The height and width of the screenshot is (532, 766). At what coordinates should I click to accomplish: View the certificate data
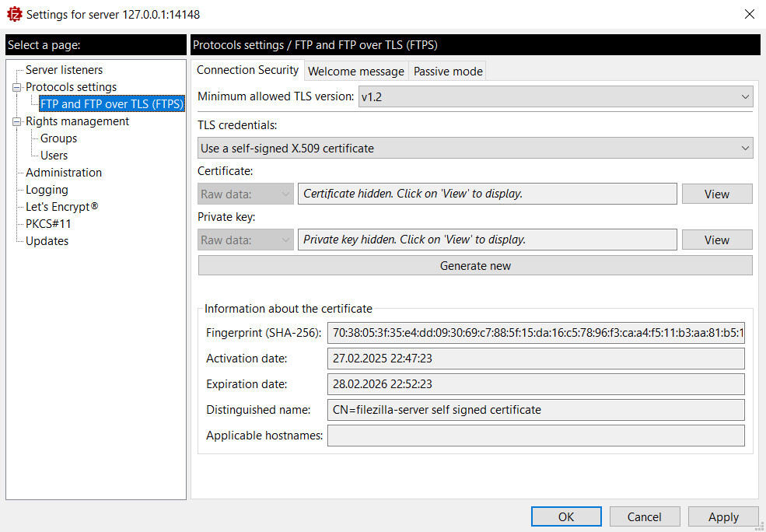tap(717, 194)
